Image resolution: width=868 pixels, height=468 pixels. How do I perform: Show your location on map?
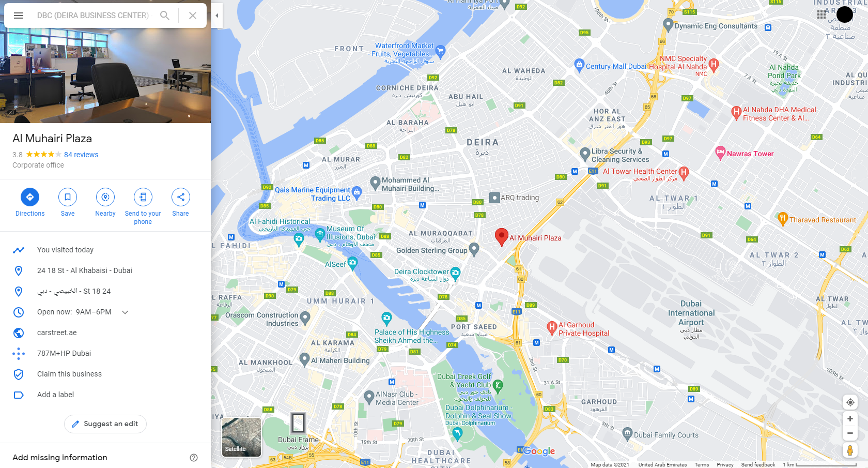[850, 402]
